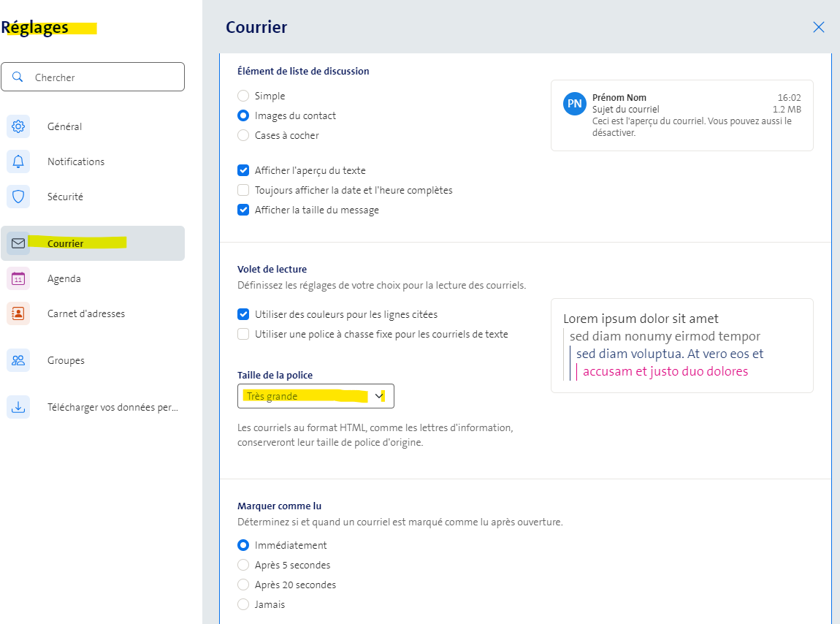Select the Simple list item style
Viewport: 840px width, 624px height.
pyautogui.click(x=243, y=96)
